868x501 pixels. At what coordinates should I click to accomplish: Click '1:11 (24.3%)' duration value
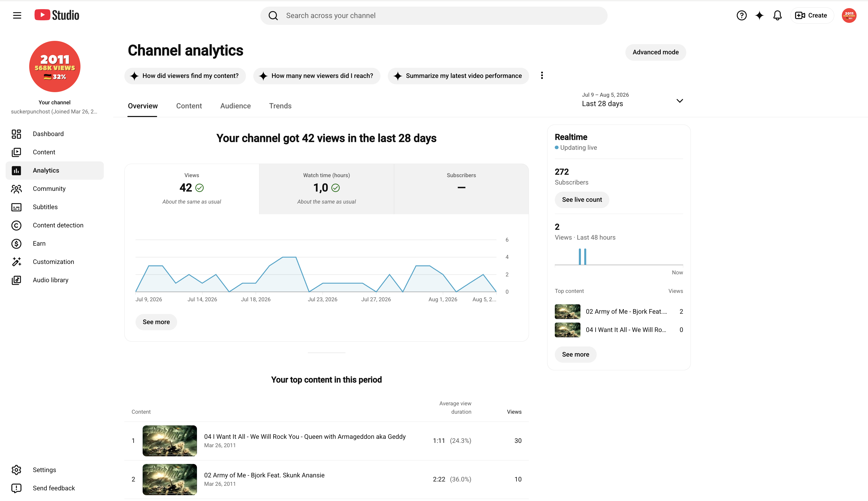click(452, 441)
